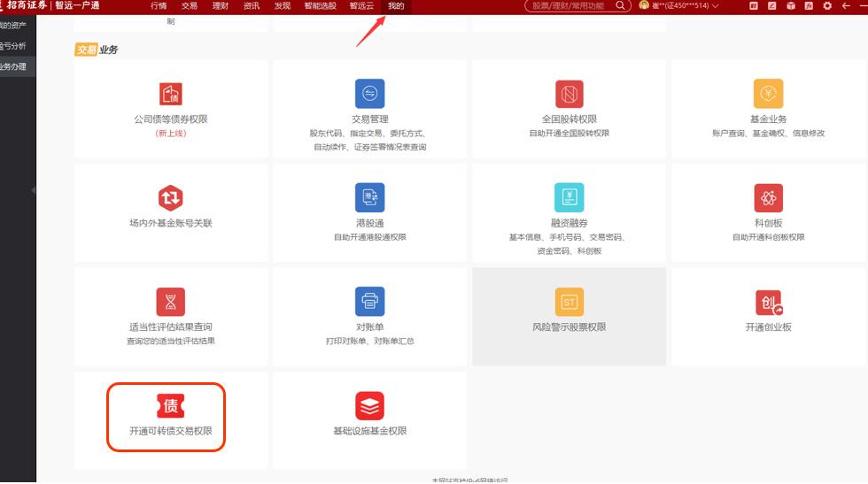The height and width of the screenshot is (484, 868).
Task: Open the 交易 menu
Action: click(190, 5)
